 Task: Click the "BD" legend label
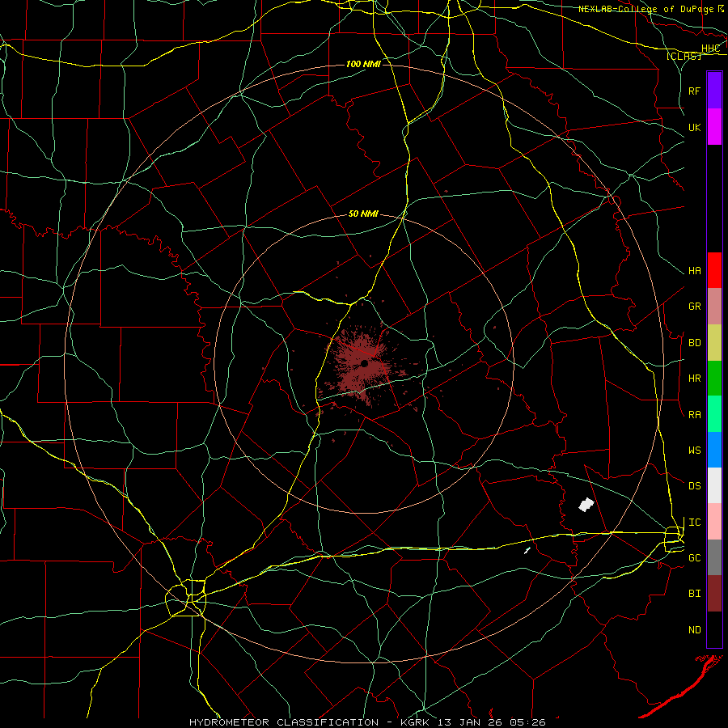[694, 343]
